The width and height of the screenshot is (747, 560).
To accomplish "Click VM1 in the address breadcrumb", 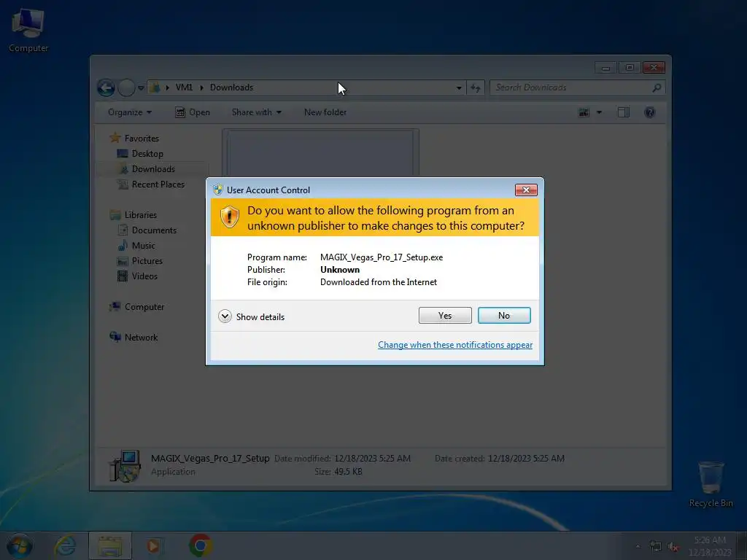I will click(184, 87).
